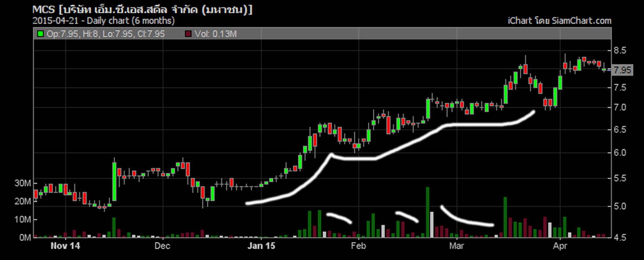This screenshot has height=260, width=644.
Task: Click the Dec date label
Action: pyautogui.click(x=162, y=246)
